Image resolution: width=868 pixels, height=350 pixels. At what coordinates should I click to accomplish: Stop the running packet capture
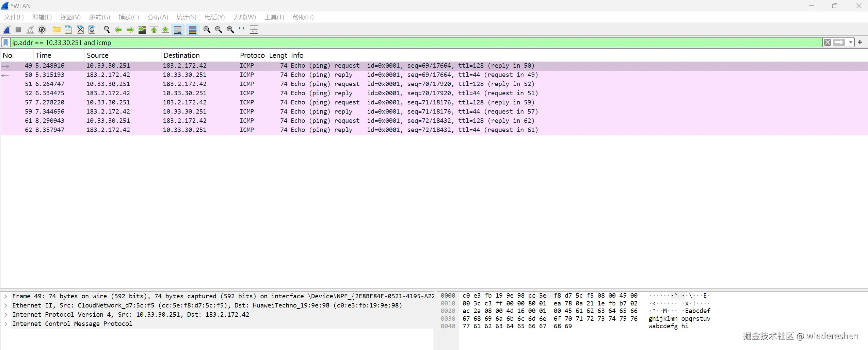pyautogui.click(x=19, y=30)
